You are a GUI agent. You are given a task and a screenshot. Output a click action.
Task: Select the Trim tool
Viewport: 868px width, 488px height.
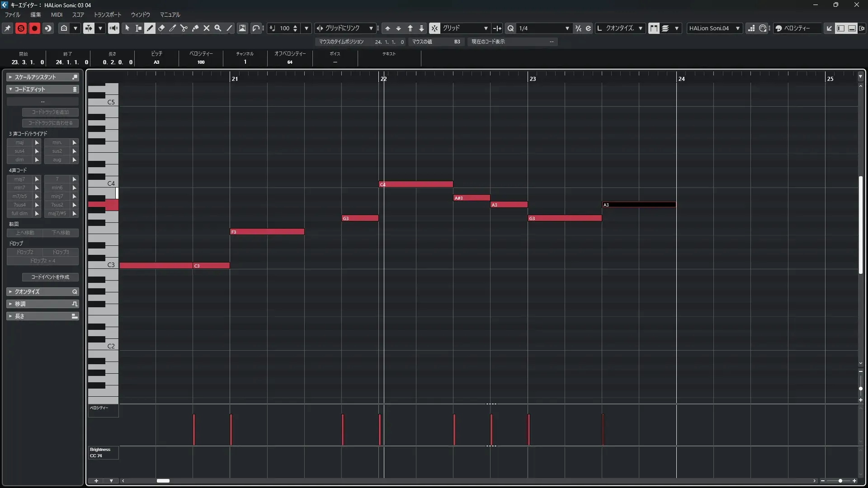point(173,28)
